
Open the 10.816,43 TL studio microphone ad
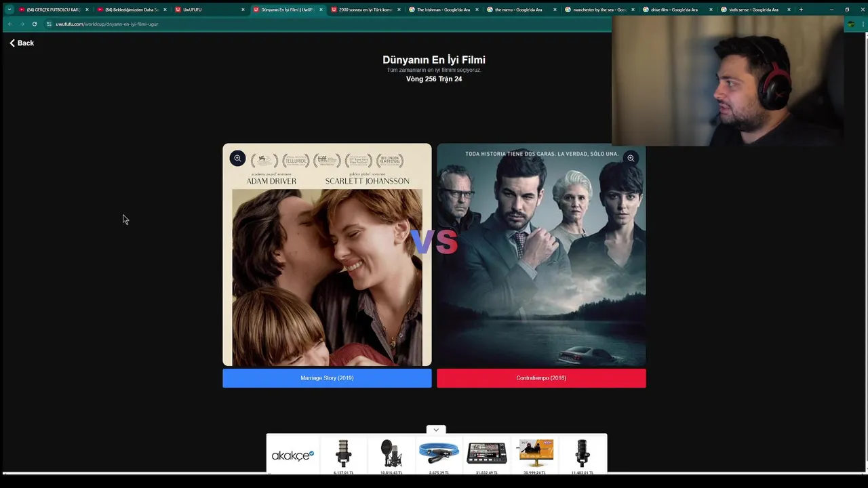391,456
